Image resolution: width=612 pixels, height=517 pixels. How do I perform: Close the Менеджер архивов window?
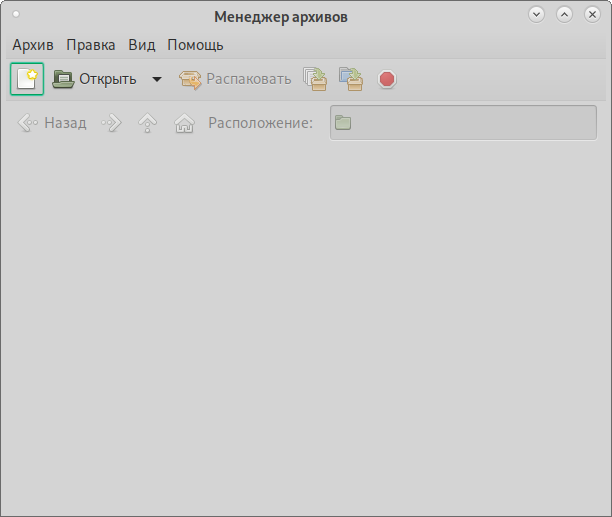click(591, 15)
